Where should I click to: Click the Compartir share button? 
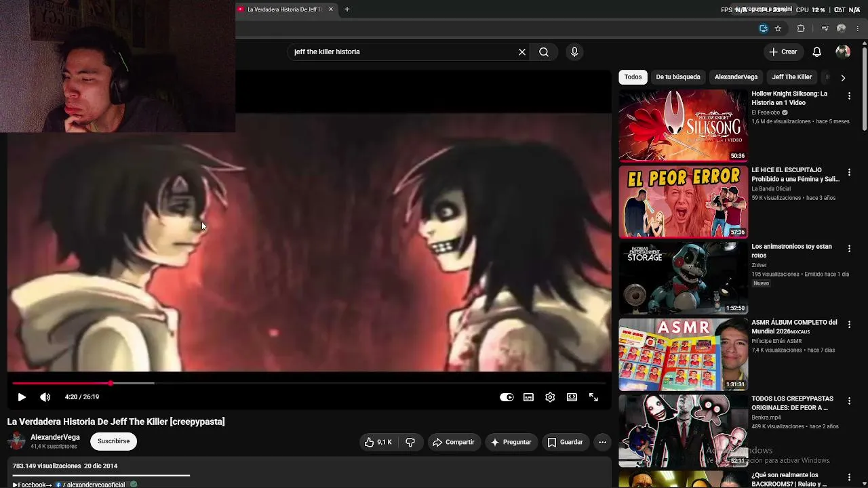tap(454, 442)
